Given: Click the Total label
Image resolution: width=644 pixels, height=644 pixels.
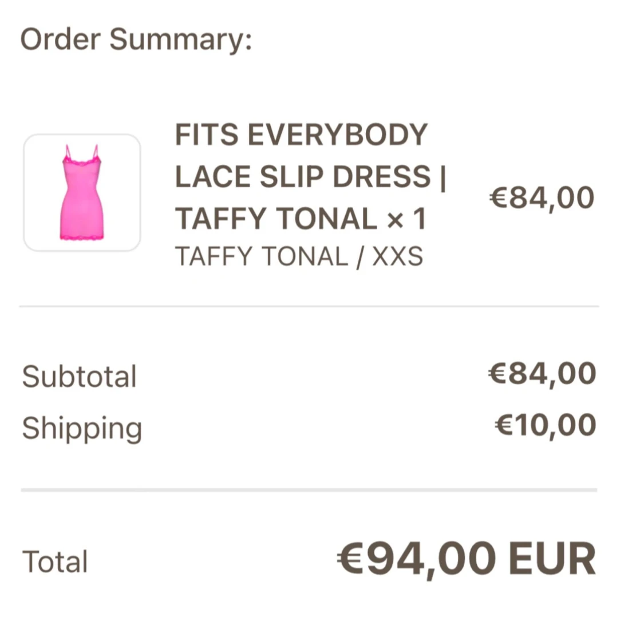Looking at the screenshot, I should tap(55, 562).
